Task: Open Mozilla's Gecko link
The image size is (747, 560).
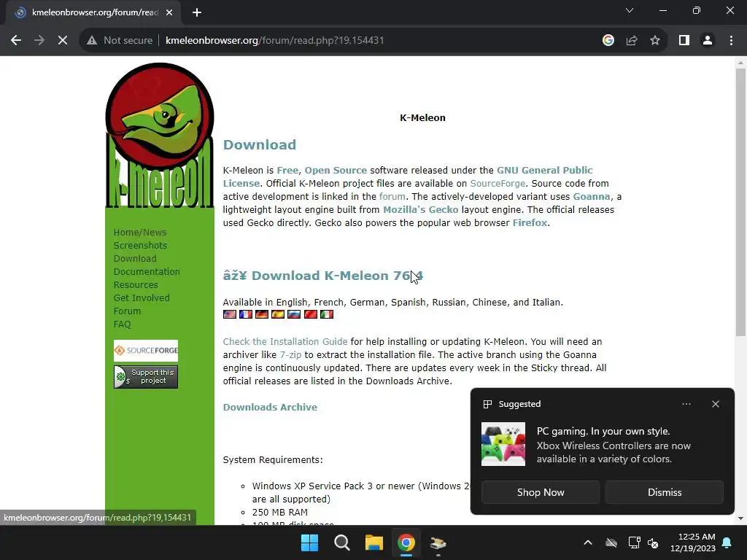Action: pyautogui.click(x=421, y=209)
